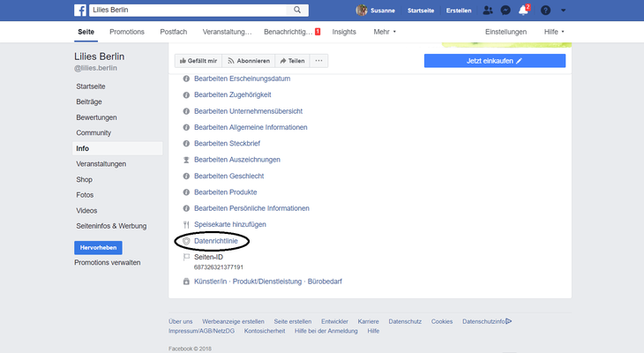Open the Cookies footer link

442,321
